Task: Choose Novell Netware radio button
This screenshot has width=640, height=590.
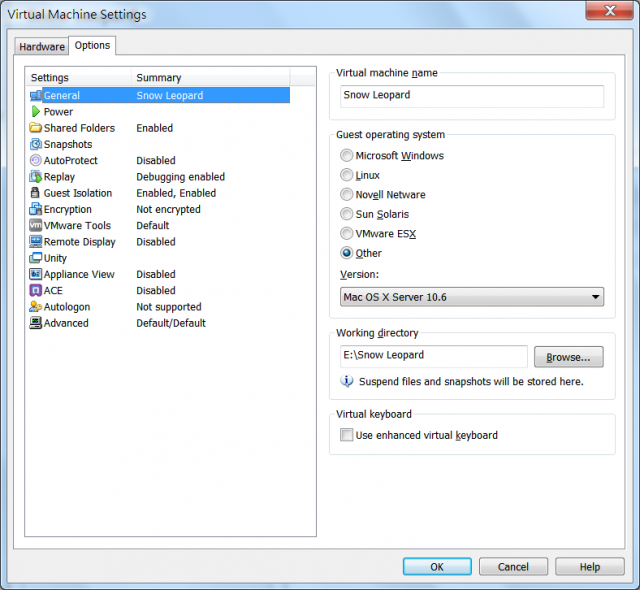Action: click(x=347, y=194)
